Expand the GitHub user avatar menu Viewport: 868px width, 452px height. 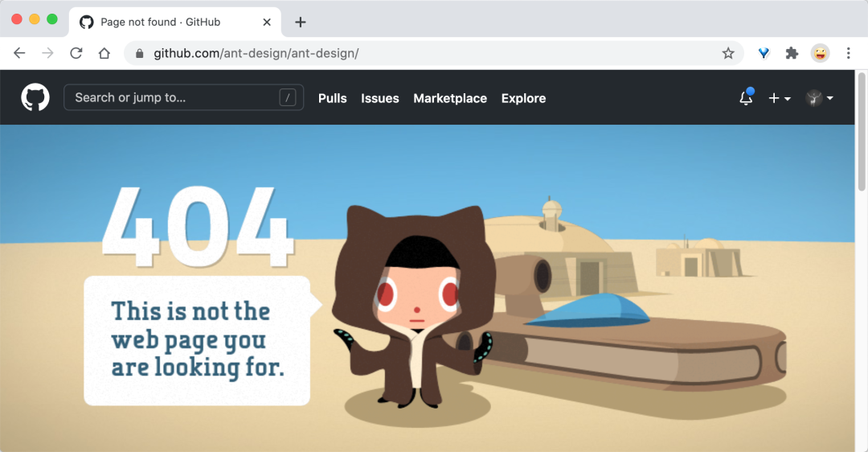[x=819, y=98]
